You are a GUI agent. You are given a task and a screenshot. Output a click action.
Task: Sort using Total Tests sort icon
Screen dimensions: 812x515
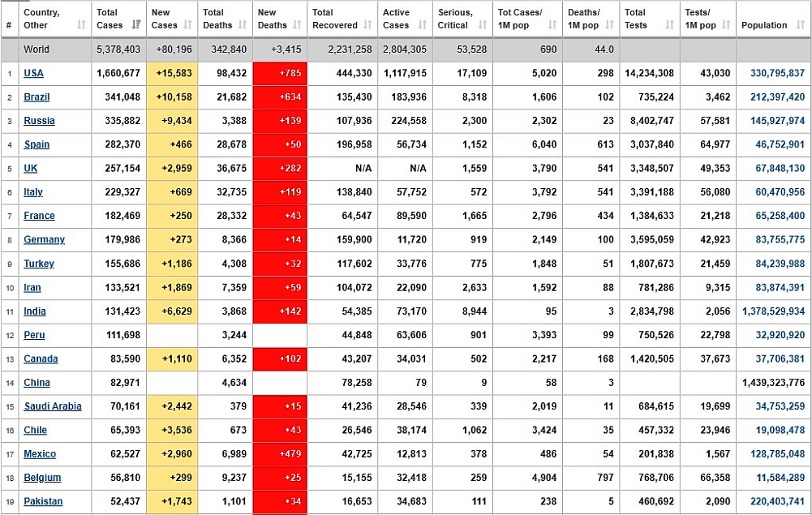pos(669,25)
